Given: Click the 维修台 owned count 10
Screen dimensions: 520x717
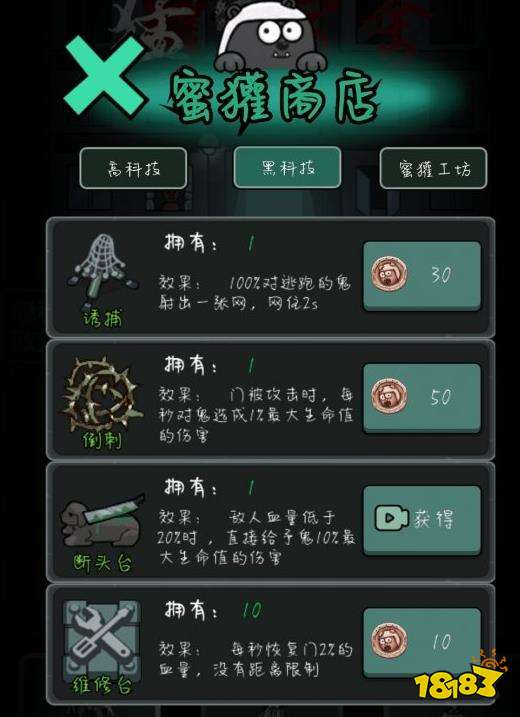Looking at the screenshot, I should tap(251, 611).
